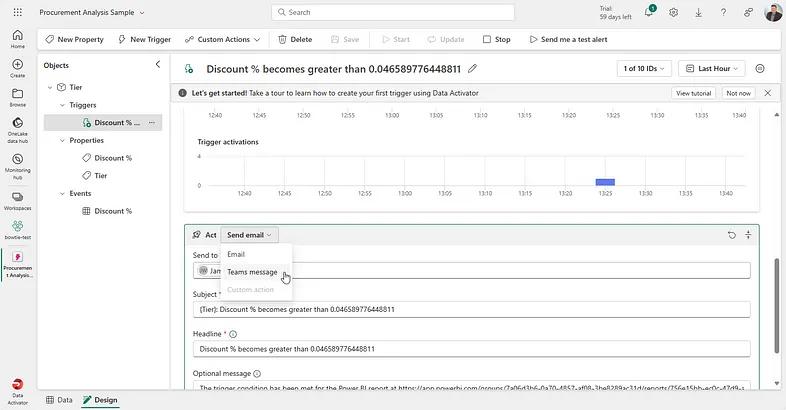Click the blue trigger activation bar
The width and height of the screenshot is (786, 410).
tap(605, 182)
